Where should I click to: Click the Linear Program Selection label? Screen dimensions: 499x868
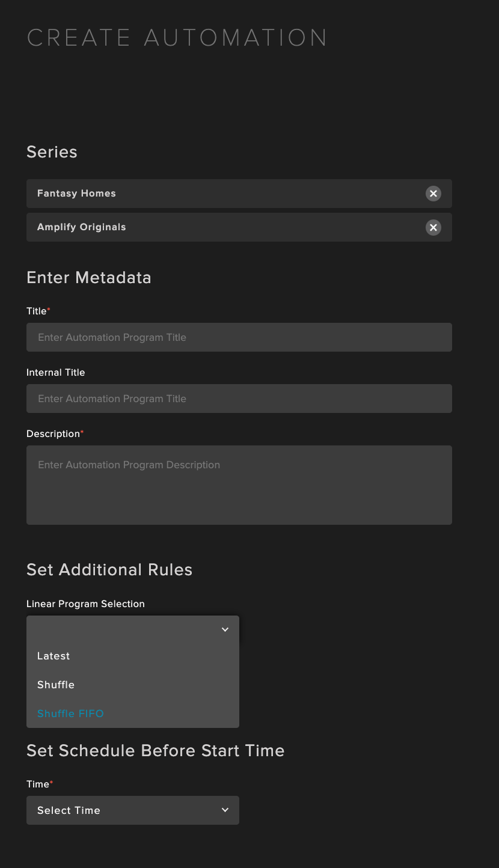(85, 604)
